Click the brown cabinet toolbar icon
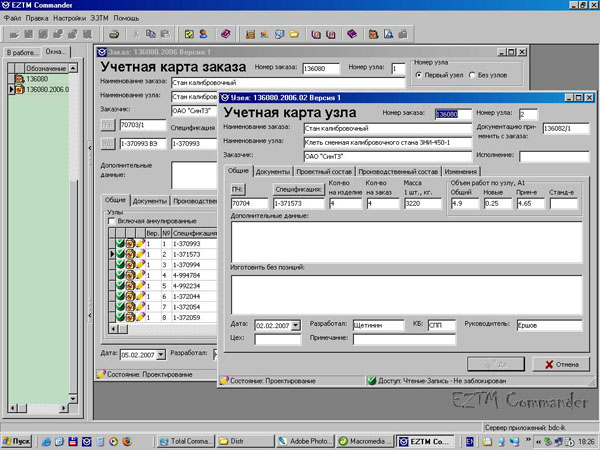This screenshot has width=600, height=450. coord(250,34)
